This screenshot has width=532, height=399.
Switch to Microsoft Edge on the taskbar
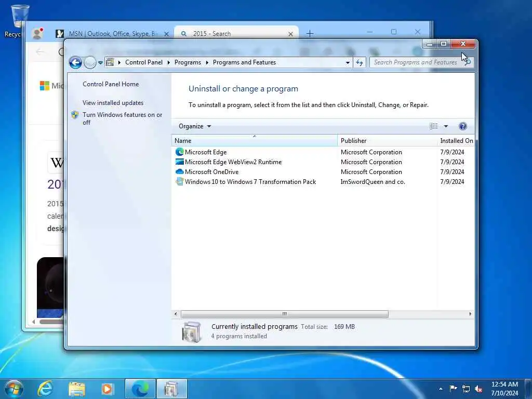click(x=140, y=389)
